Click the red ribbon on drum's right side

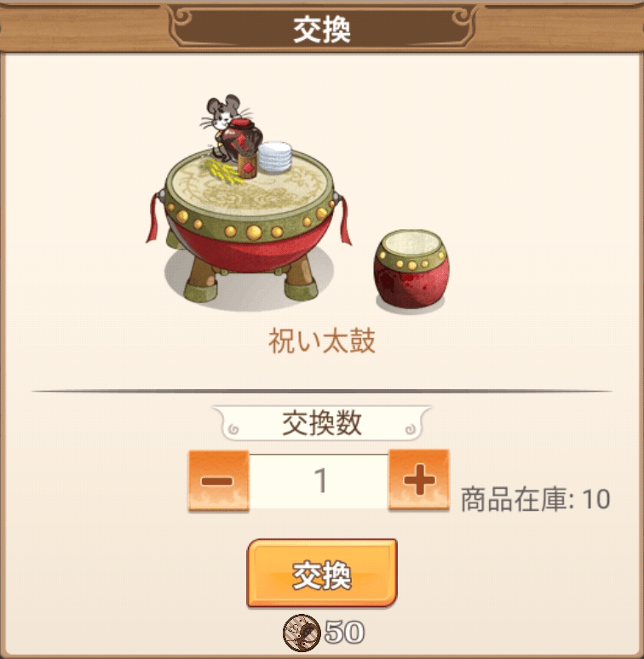coord(342,220)
